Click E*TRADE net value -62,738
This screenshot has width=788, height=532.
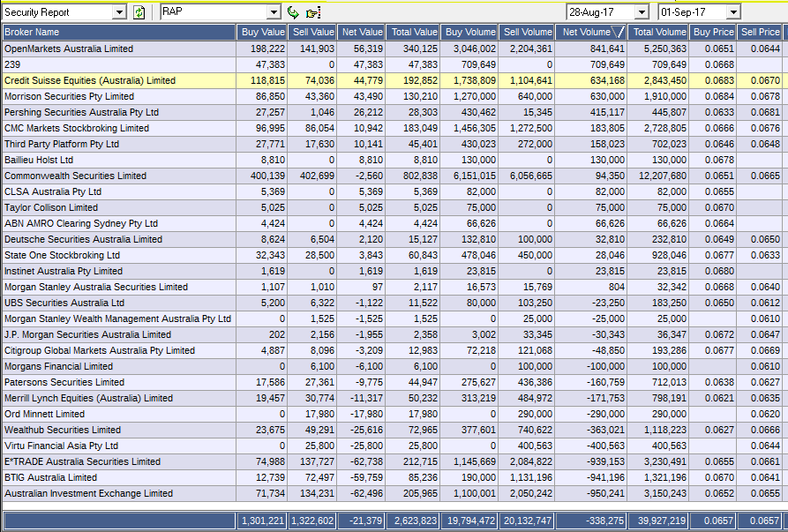pyautogui.click(x=366, y=461)
